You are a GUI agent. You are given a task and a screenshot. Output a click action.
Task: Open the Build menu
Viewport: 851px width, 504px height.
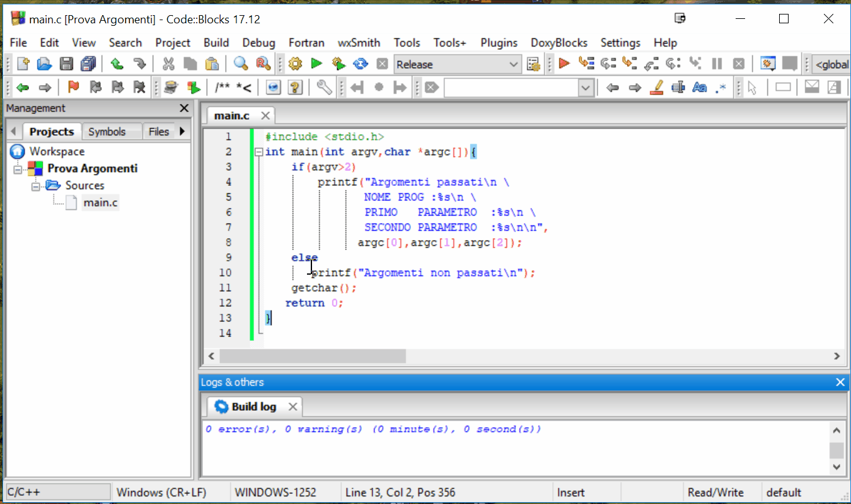tap(216, 43)
